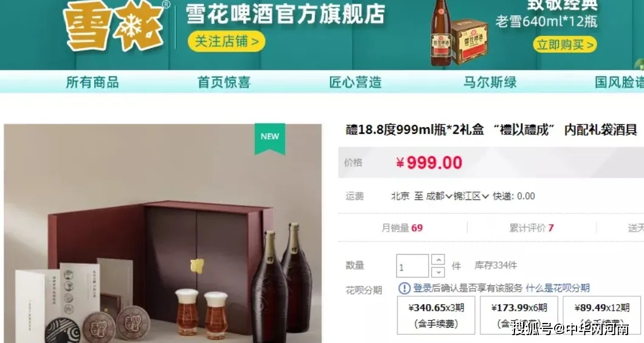This screenshot has width=644, height=343.
Task: Open the 马尔斯绿 navigation tab
Action: [490, 82]
